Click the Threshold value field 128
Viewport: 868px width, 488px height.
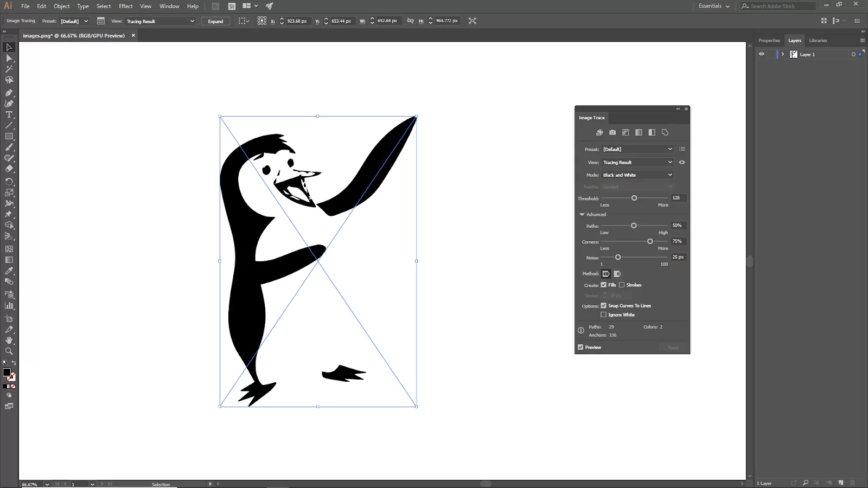pos(679,198)
